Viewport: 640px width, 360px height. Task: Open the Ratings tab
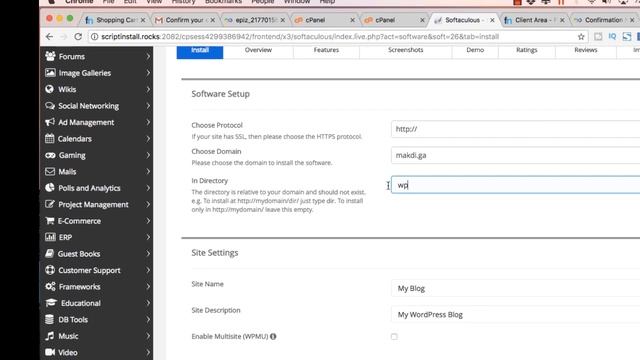(527, 51)
